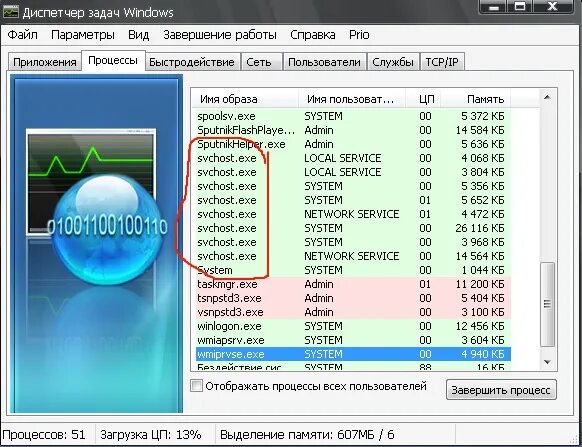The width and height of the screenshot is (582, 447).
Task: Click the scrollbar up arrow
Action: click(x=547, y=97)
